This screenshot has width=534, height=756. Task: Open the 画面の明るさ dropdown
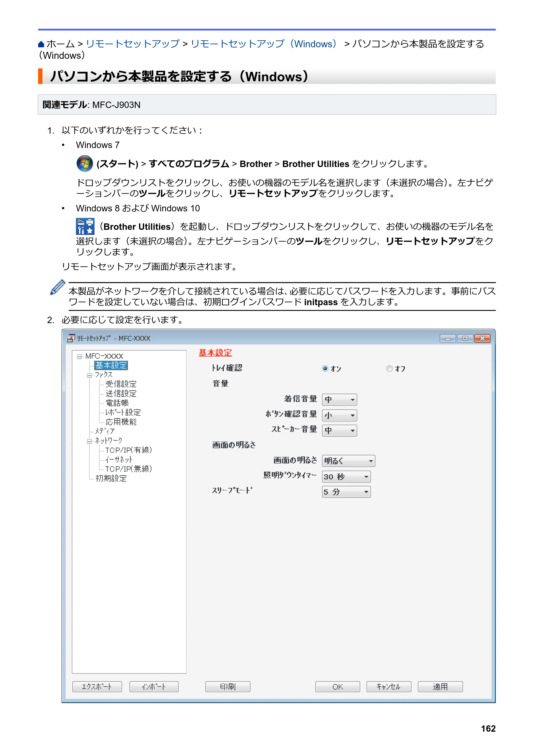tap(348, 461)
